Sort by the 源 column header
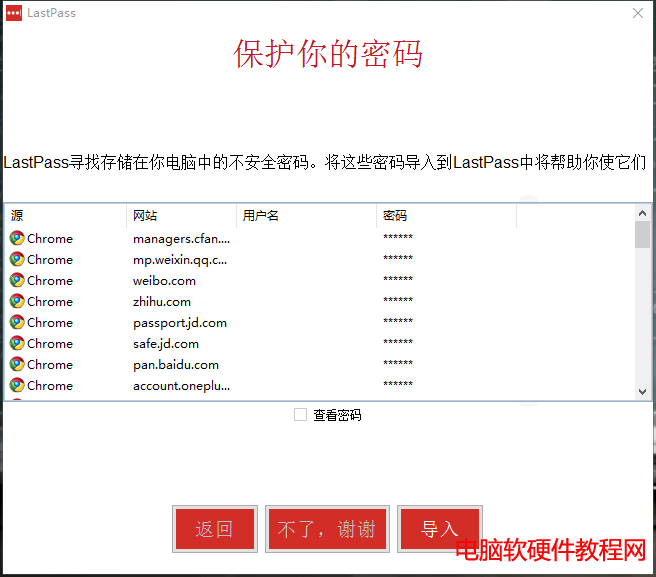The width and height of the screenshot is (656, 577). pyautogui.click(x=66, y=215)
